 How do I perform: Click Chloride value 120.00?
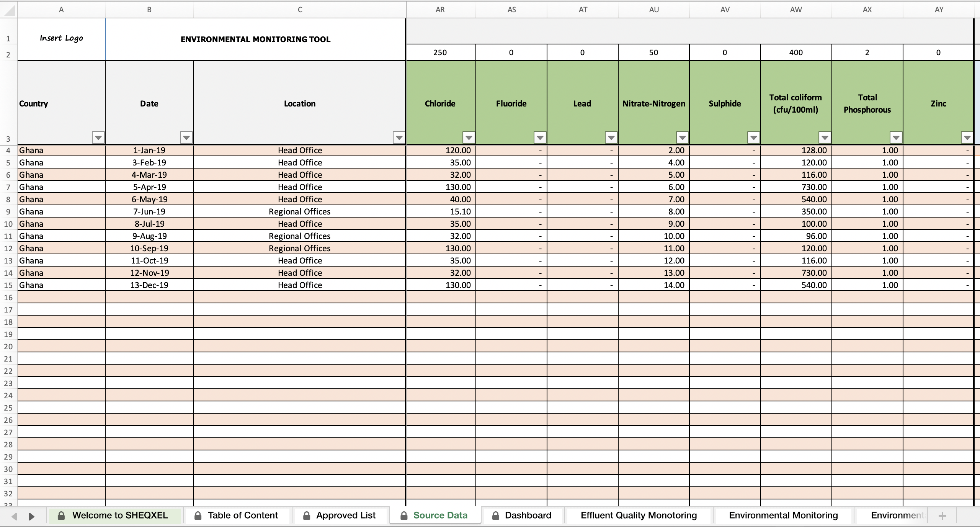(441, 151)
